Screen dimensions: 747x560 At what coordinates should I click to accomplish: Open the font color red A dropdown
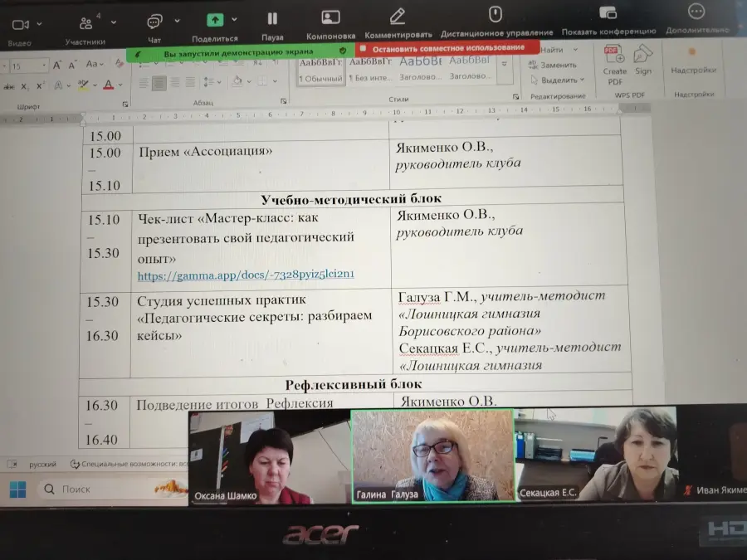pyautogui.click(x=120, y=85)
